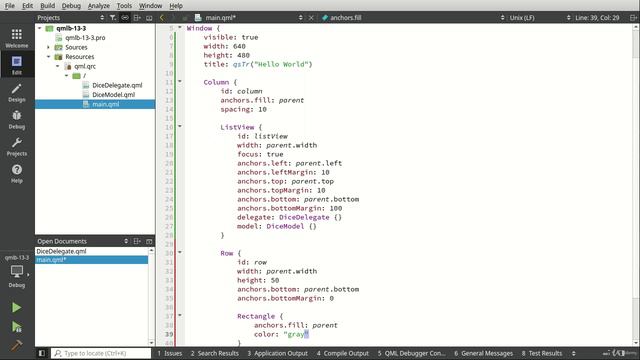640x360 pixels.
Task: Switch to Design mode
Action: tap(17, 92)
